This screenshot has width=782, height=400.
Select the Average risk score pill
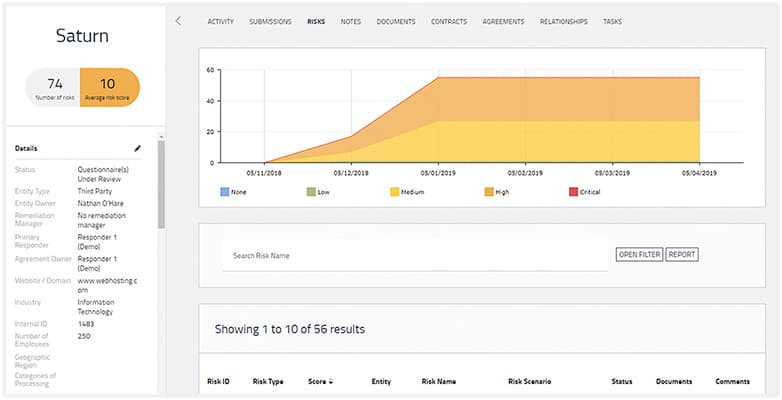[x=110, y=87]
